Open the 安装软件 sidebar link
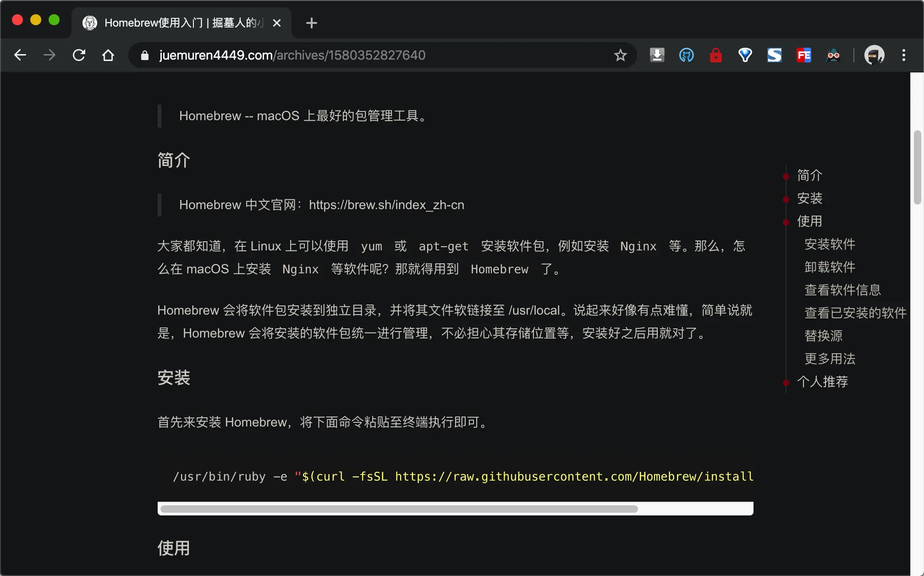The width and height of the screenshot is (924, 576). [830, 244]
